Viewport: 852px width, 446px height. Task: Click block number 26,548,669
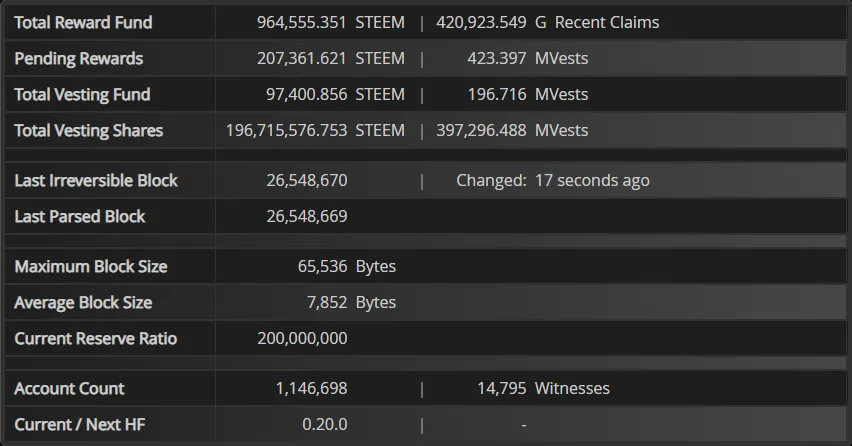[x=306, y=216]
